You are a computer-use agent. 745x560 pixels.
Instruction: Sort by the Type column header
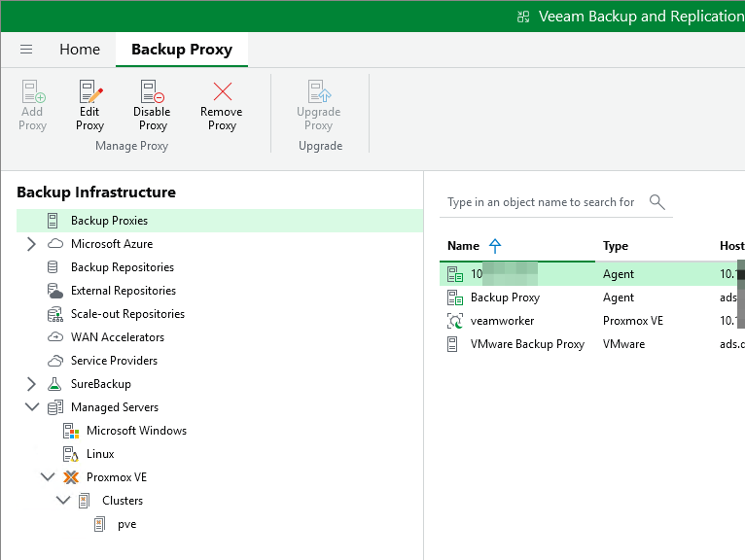click(616, 246)
